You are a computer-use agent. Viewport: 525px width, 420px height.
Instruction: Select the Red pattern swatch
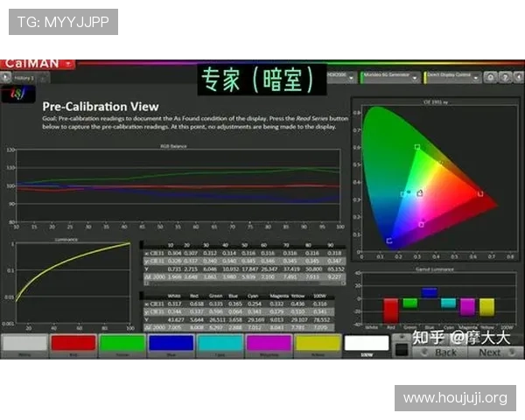(x=73, y=344)
